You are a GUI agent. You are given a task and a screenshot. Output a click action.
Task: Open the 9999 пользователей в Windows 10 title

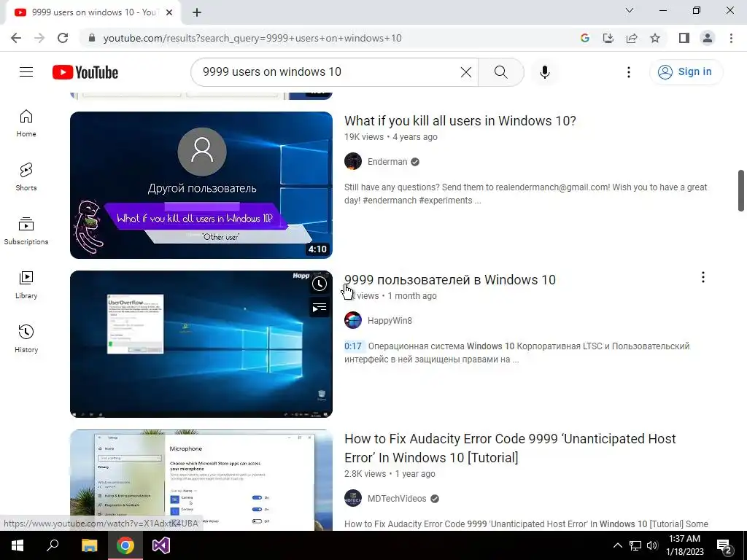point(449,279)
